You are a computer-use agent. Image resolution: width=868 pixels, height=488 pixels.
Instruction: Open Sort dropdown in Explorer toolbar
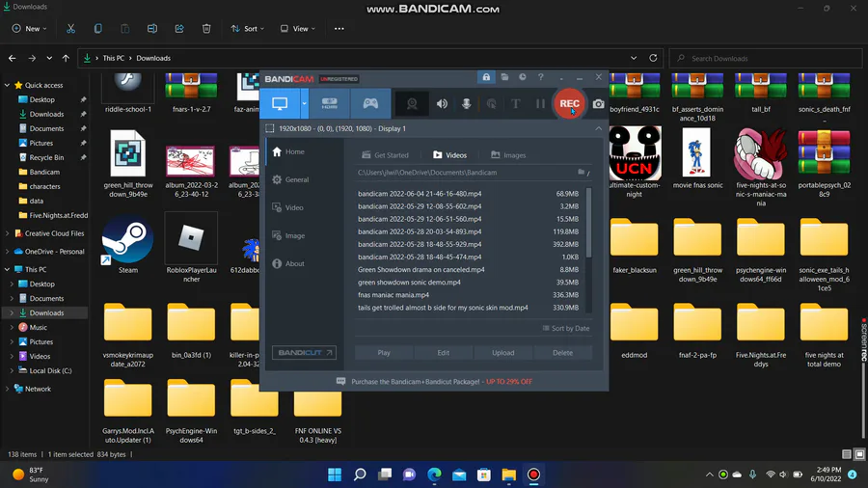[248, 29]
